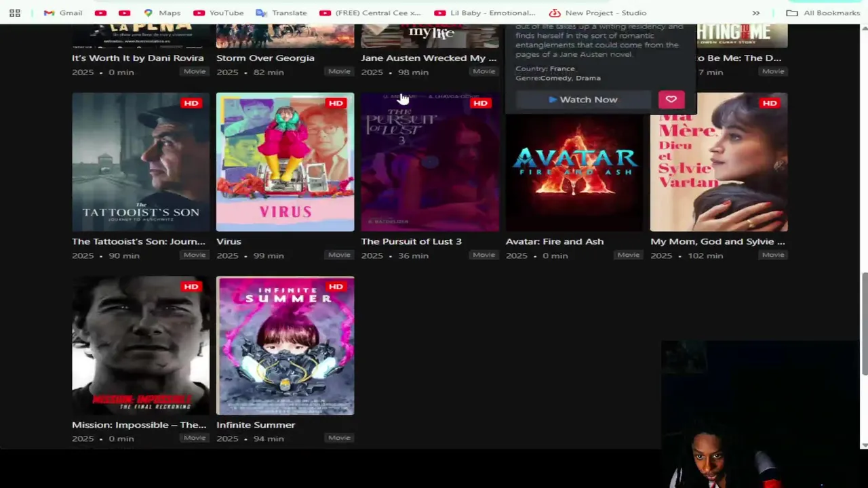The width and height of the screenshot is (868, 488).
Task: Open Avatar: Fire and Ash poster
Action: click(x=574, y=172)
